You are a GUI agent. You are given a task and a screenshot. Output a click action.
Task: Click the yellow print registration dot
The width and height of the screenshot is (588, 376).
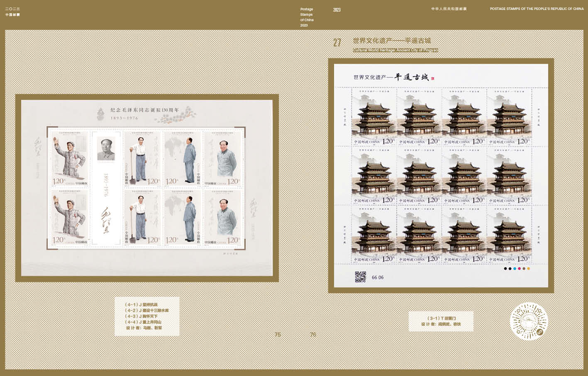tap(528, 269)
